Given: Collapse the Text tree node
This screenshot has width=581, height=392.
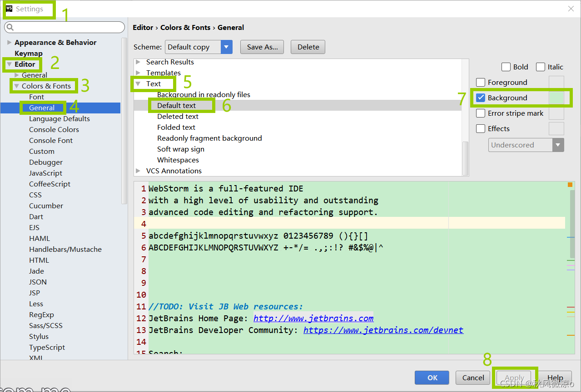Looking at the screenshot, I should pos(138,84).
